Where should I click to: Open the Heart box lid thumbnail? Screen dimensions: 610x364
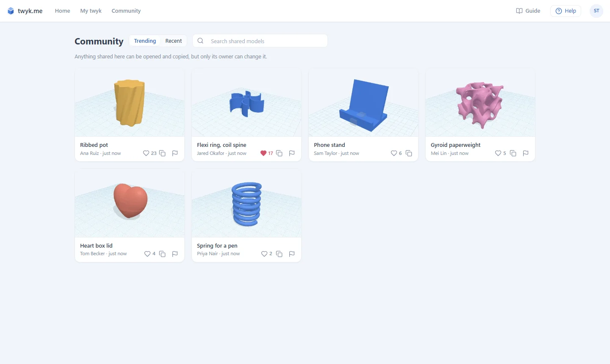click(130, 204)
